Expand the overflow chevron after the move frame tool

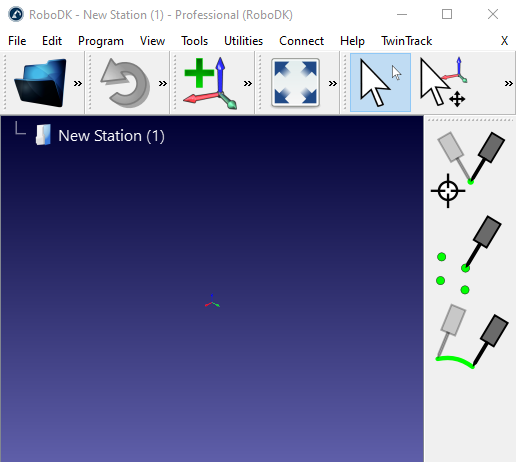point(508,83)
